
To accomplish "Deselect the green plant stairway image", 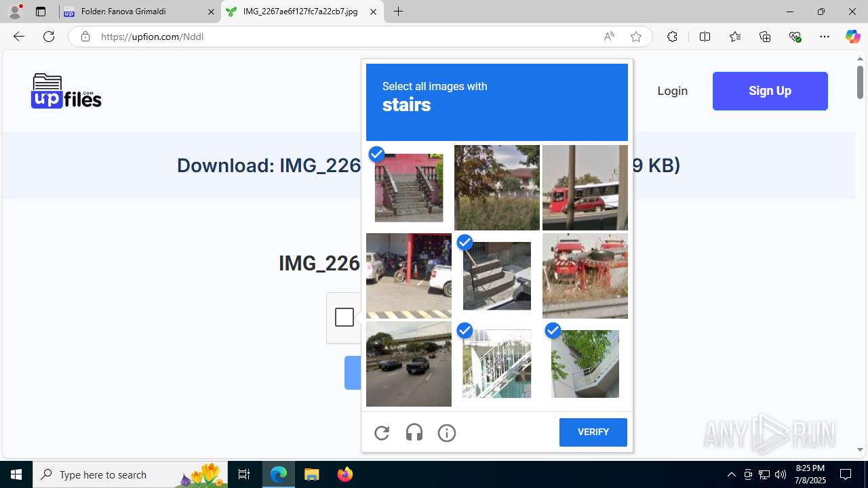I will (x=585, y=364).
